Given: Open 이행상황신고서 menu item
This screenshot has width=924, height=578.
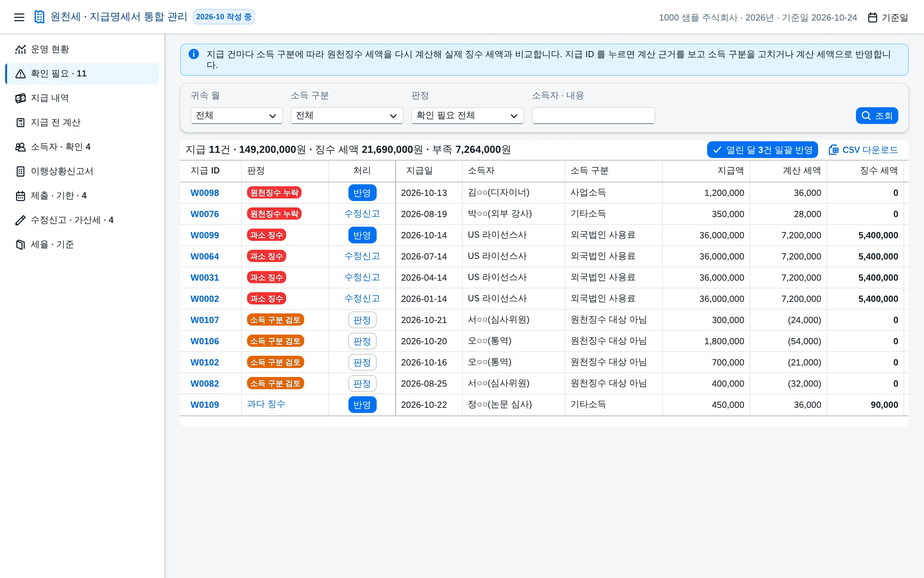Looking at the screenshot, I should pyautogui.click(x=82, y=171).
